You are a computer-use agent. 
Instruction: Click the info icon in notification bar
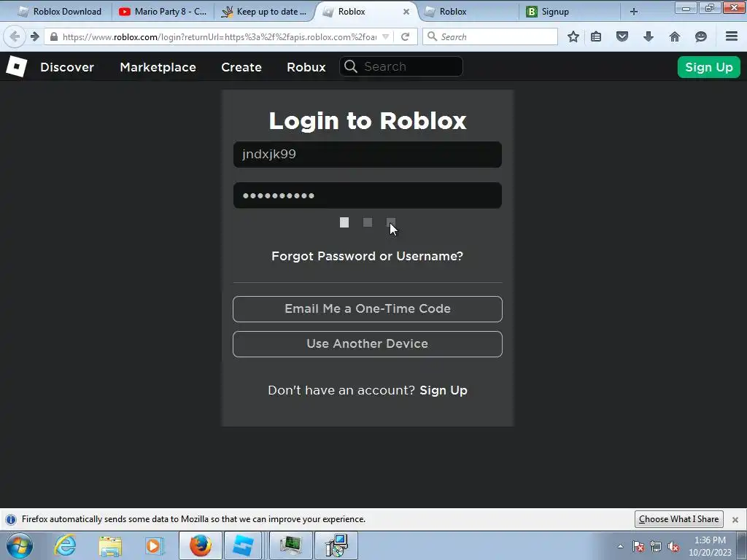point(10,519)
